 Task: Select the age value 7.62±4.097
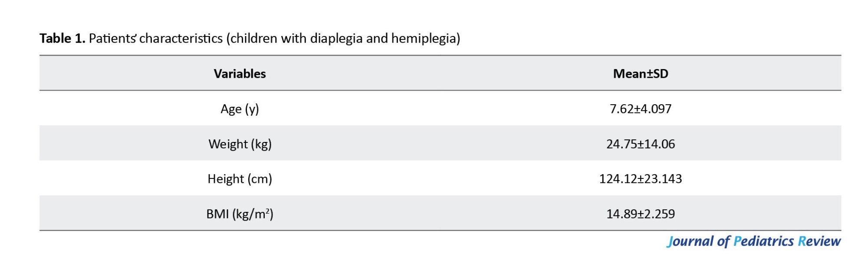coord(640,109)
